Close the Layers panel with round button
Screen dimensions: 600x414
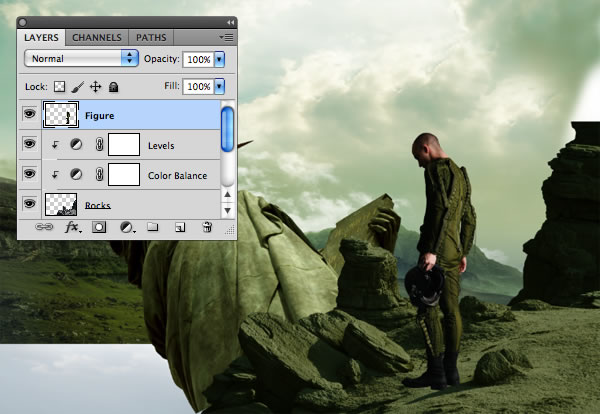coord(23,23)
